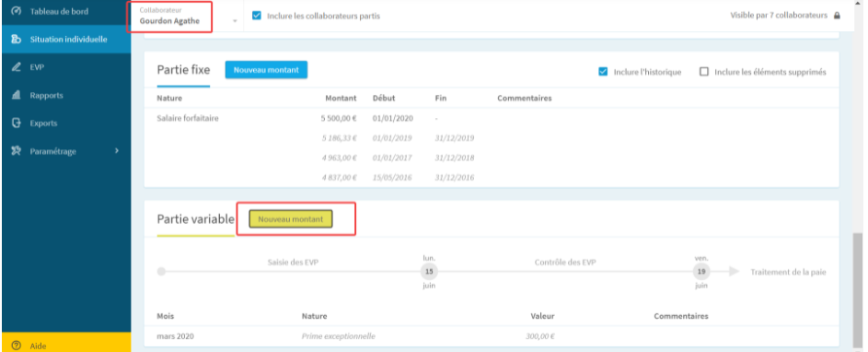Click the Tableau de bord gauge icon
The width and height of the screenshot is (868, 352).
16,11
